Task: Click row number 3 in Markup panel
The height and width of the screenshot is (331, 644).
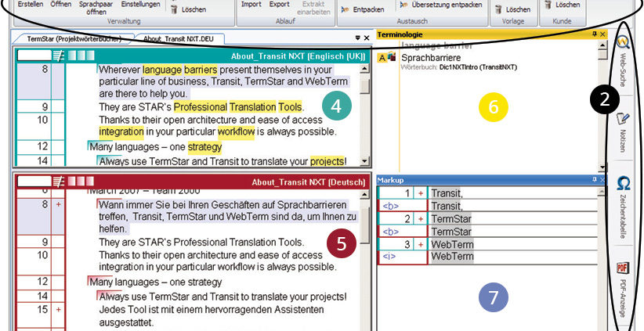Action: (407, 245)
